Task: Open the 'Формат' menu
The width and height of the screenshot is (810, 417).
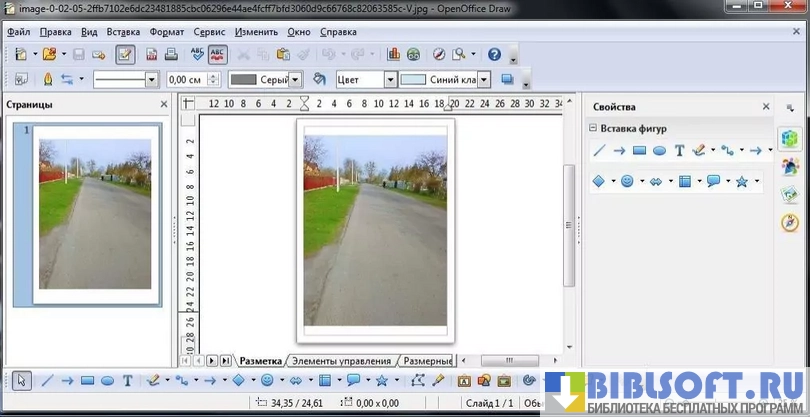Action: pyautogui.click(x=167, y=32)
